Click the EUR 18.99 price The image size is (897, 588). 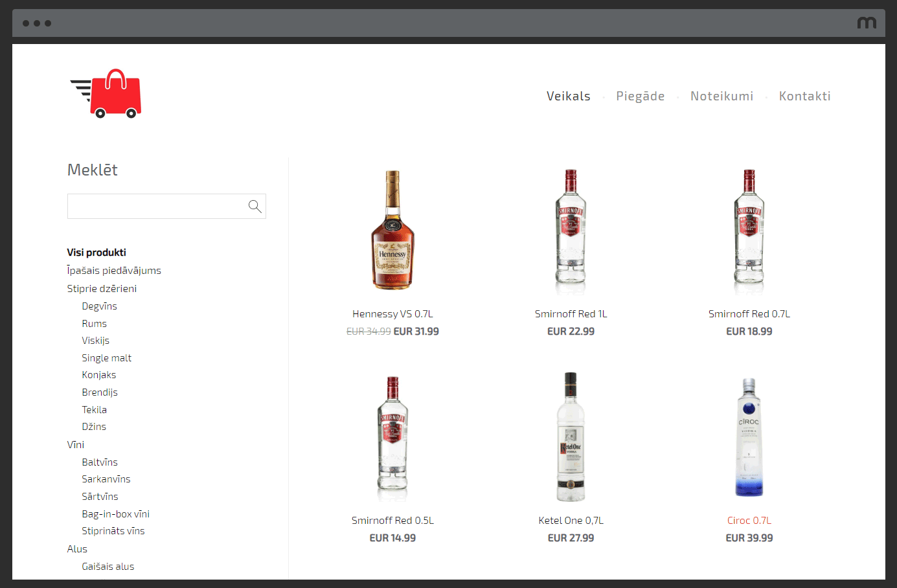pyautogui.click(x=749, y=332)
